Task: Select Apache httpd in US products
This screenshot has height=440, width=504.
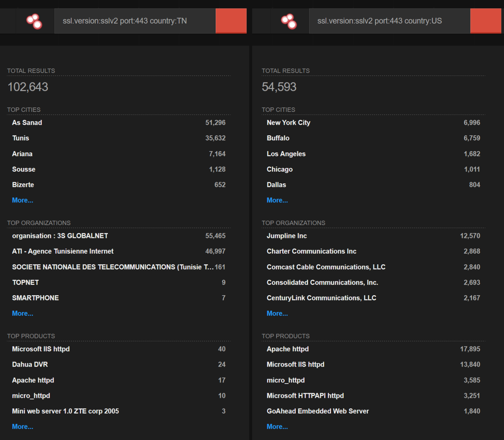Action: click(288, 349)
